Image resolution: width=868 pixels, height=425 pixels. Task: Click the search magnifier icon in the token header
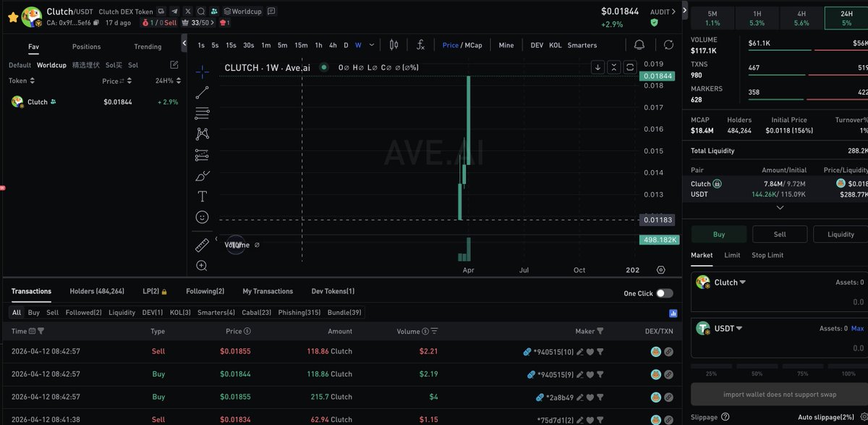click(x=202, y=12)
